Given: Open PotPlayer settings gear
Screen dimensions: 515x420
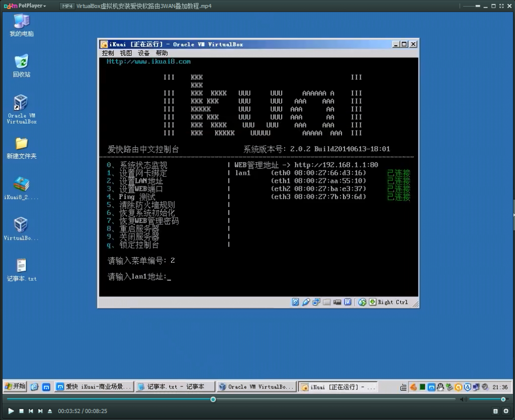Looking at the screenshot, I should click(x=506, y=411).
